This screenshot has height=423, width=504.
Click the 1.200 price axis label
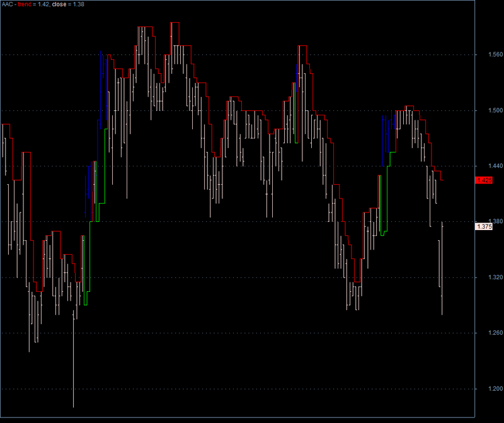click(x=495, y=388)
